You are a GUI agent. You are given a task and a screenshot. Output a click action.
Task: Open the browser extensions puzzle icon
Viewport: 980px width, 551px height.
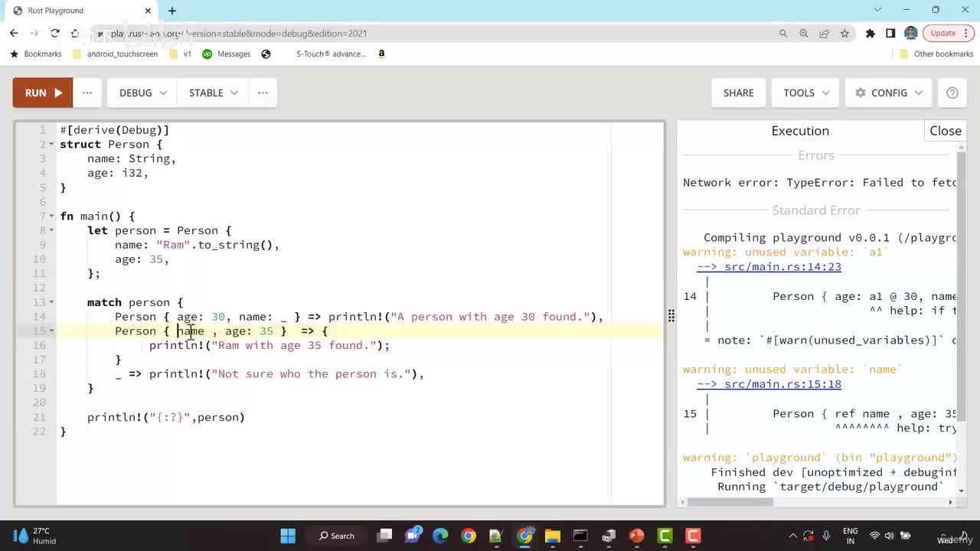(x=871, y=34)
